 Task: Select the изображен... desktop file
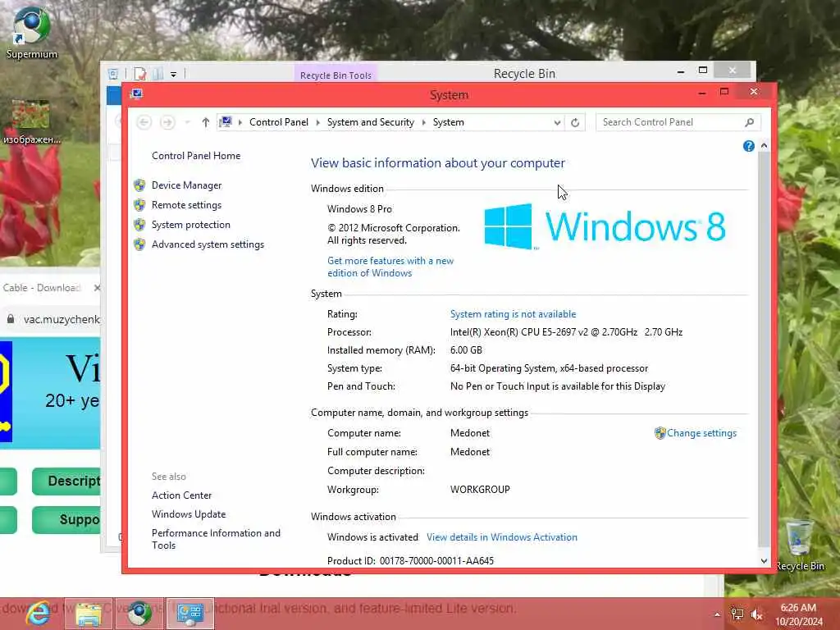31,122
